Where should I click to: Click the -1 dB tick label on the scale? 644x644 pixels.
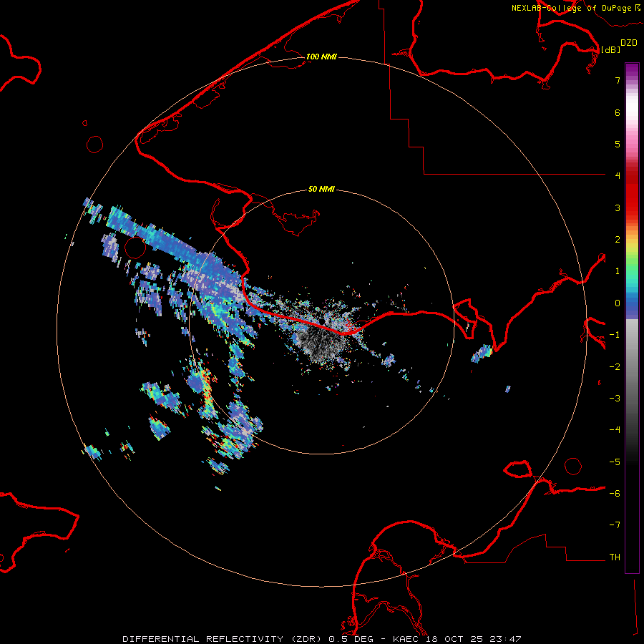pos(615,335)
